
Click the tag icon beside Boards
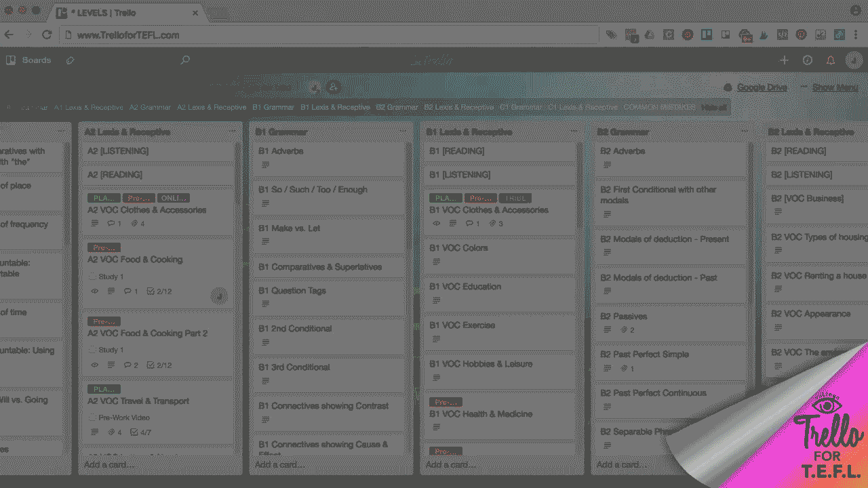(70, 60)
